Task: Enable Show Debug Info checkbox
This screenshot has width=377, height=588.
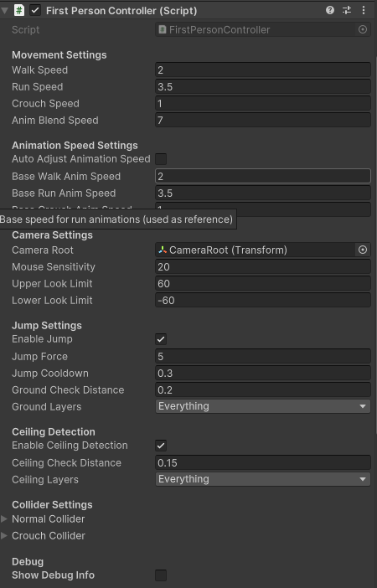Action: click(161, 575)
